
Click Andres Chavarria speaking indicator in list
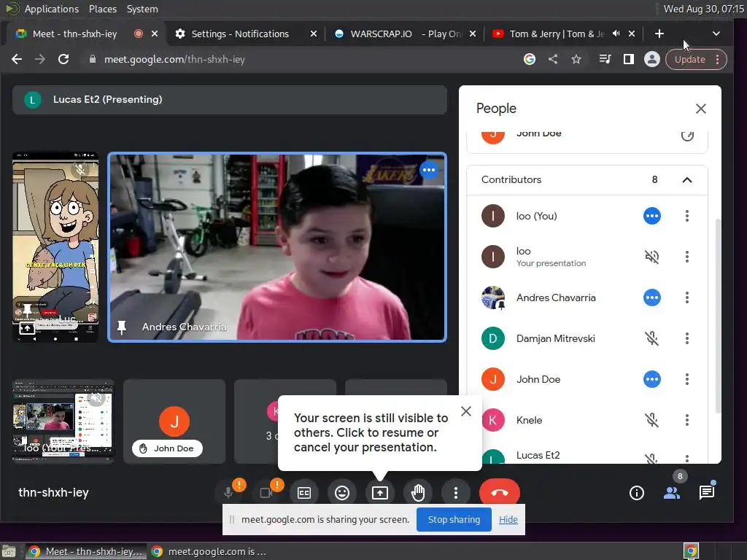[651, 297]
